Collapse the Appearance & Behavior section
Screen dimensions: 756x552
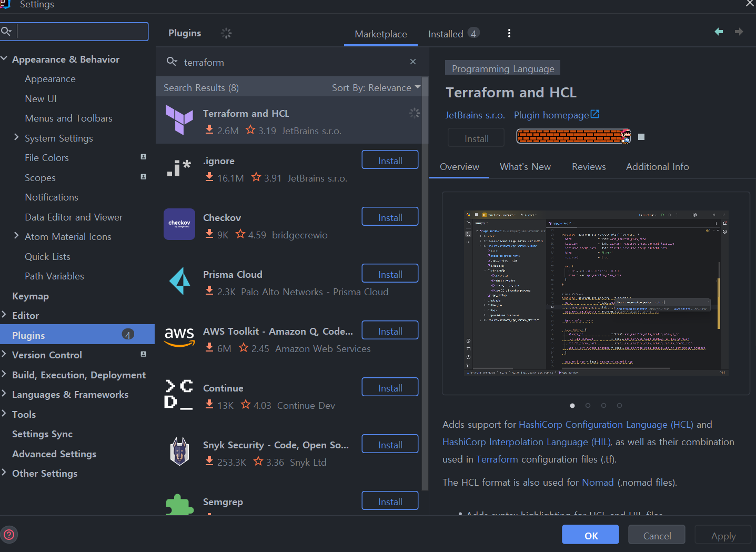pyautogui.click(x=4, y=58)
